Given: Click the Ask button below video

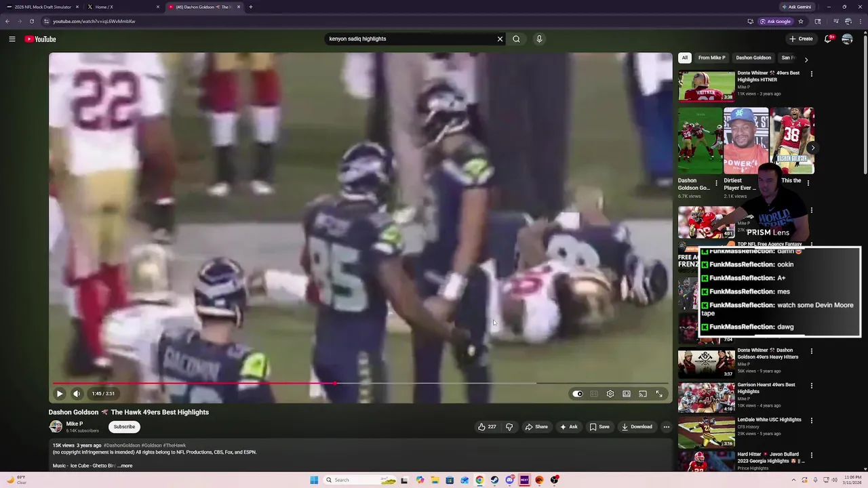Looking at the screenshot, I should (569, 427).
